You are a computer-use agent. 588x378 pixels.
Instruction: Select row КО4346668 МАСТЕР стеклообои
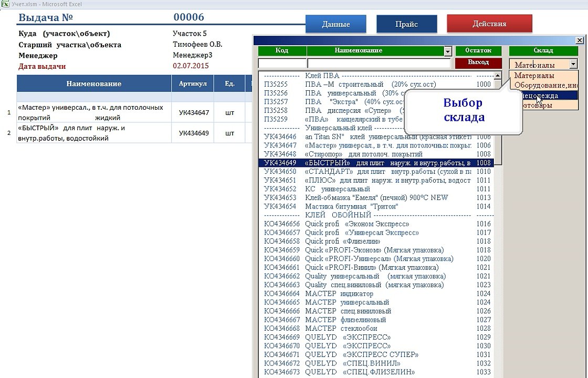click(x=376, y=329)
